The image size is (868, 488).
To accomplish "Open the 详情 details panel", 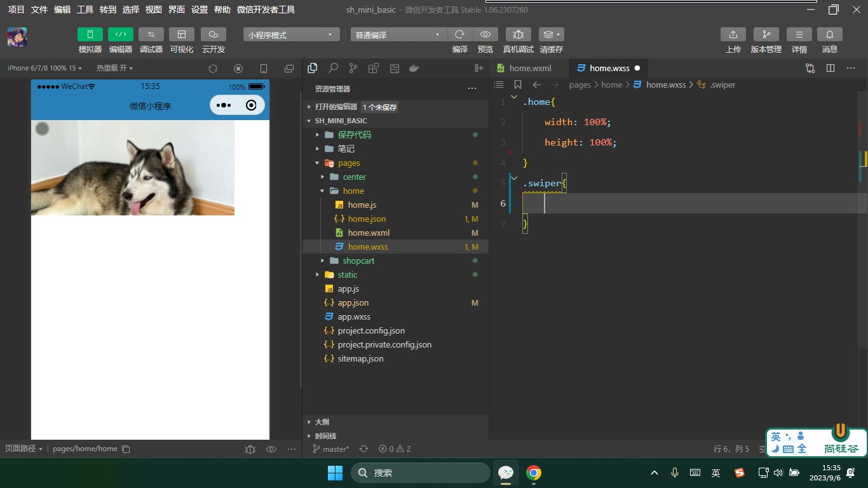I will tap(799, 34).
